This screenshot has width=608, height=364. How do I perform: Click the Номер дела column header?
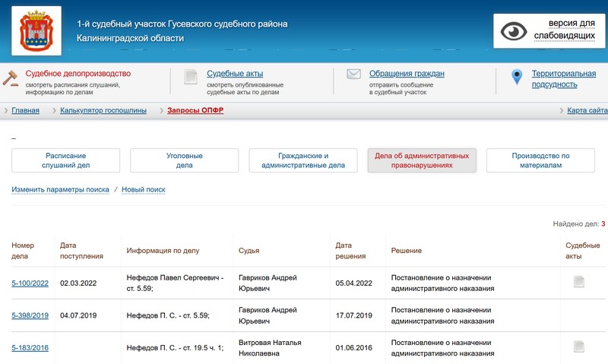click(23, 251)
